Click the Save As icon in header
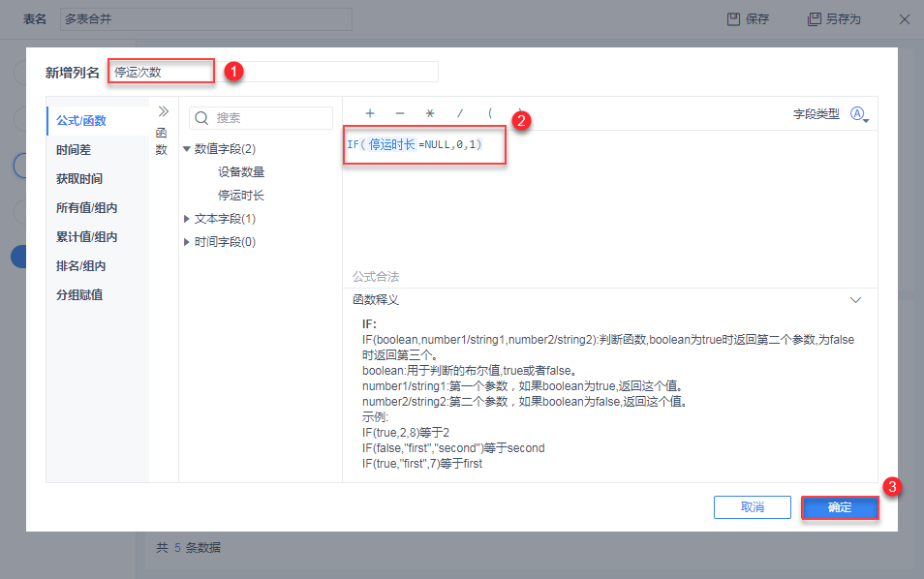 coord(814,19)
